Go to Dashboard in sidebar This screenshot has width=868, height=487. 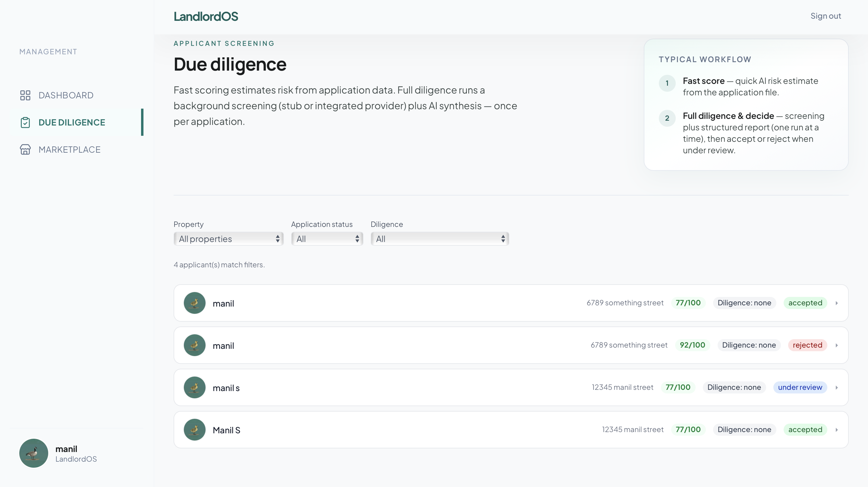pos(66,95)
